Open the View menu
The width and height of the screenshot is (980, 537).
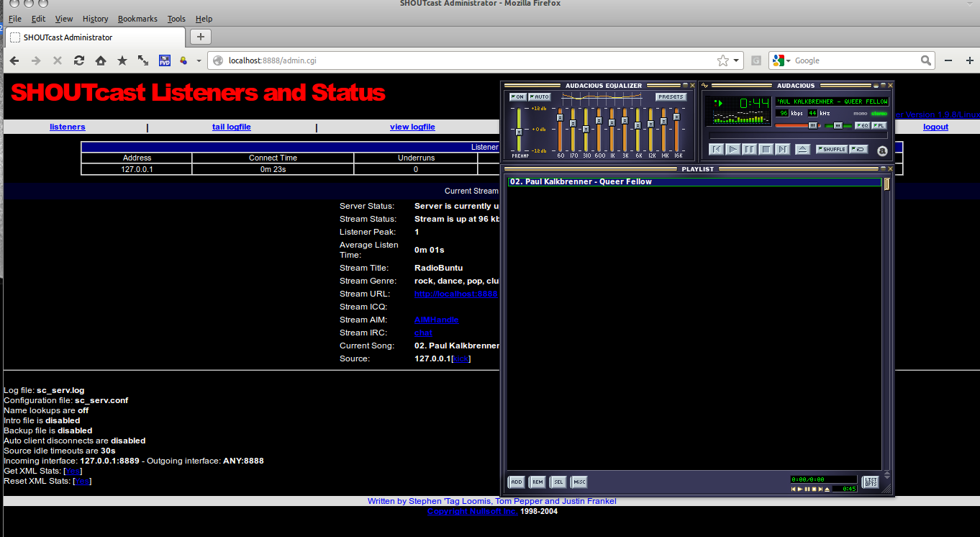point(64,19)
